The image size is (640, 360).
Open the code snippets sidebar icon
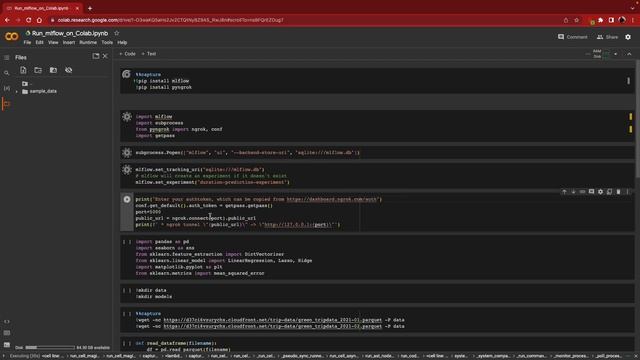[7, 322]
